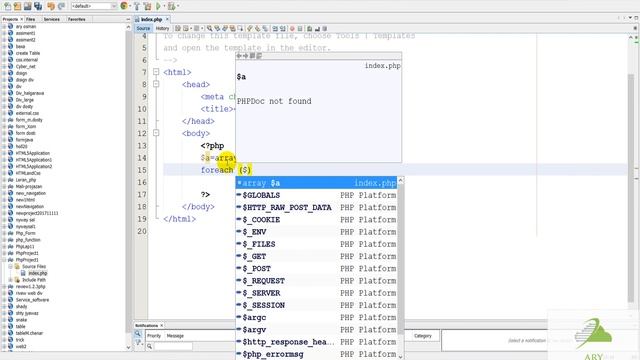
Task: Expand the Include Path node
Action: [11, 280]
